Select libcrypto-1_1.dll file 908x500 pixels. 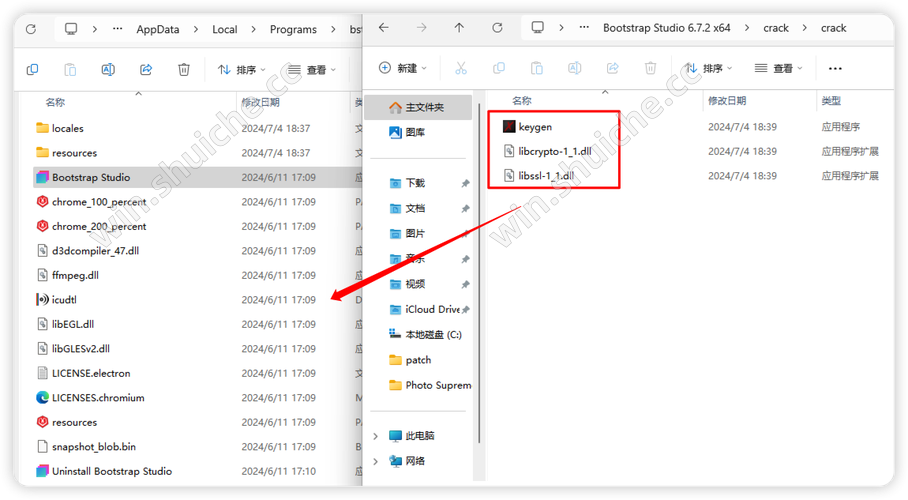click(x=547, y=151)
